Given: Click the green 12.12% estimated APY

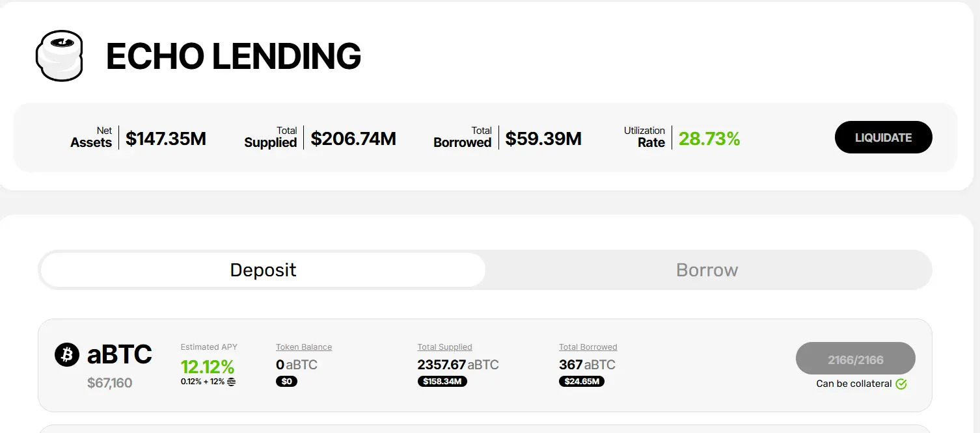Looking at the screenshot, I should coord(208,366).
